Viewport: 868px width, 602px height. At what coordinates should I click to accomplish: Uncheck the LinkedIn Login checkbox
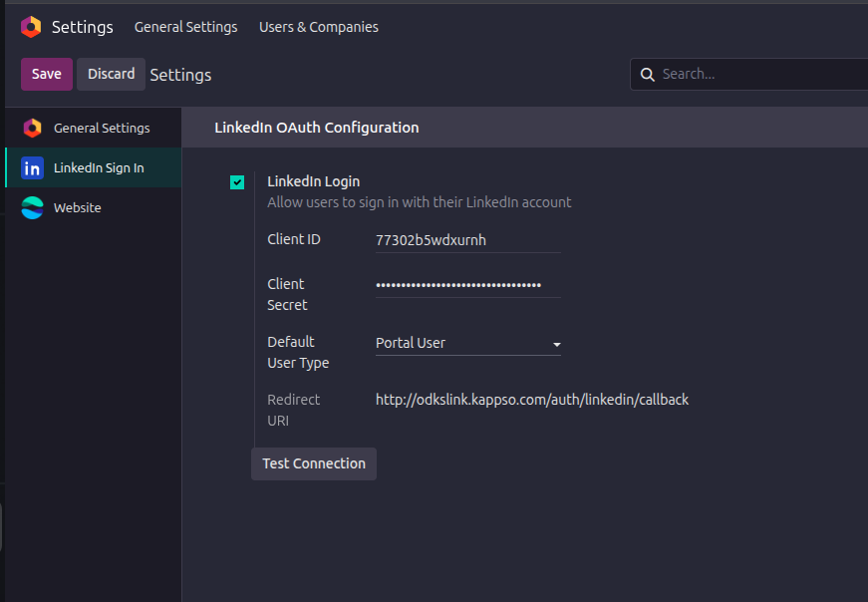pyautogui.click(x=237, y=182)
